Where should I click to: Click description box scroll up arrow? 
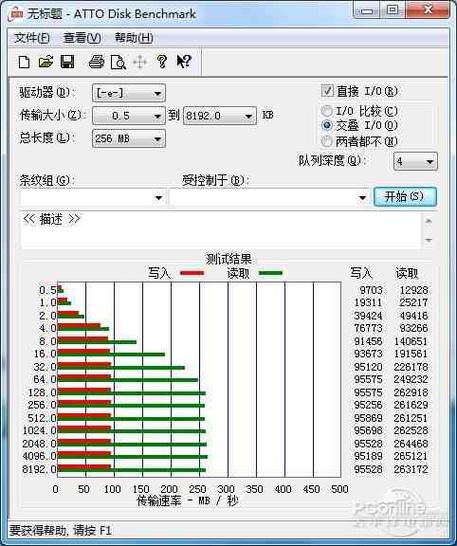[429, 221]
